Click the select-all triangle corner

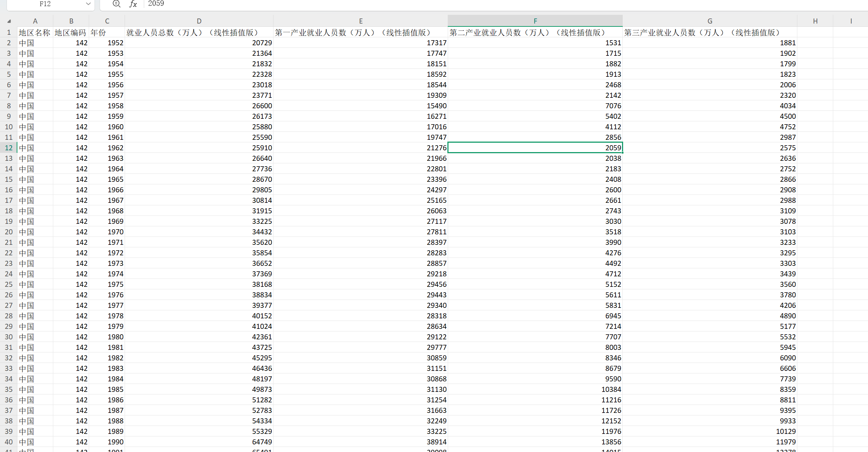click(9, 21)
